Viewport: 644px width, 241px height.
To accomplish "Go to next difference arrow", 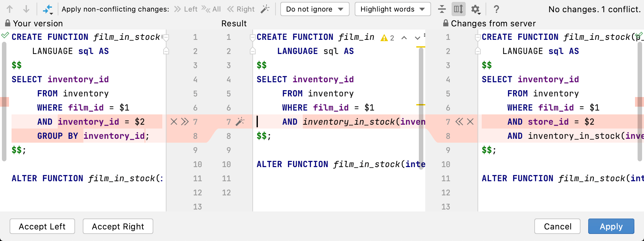I will (x=26, y=9).
